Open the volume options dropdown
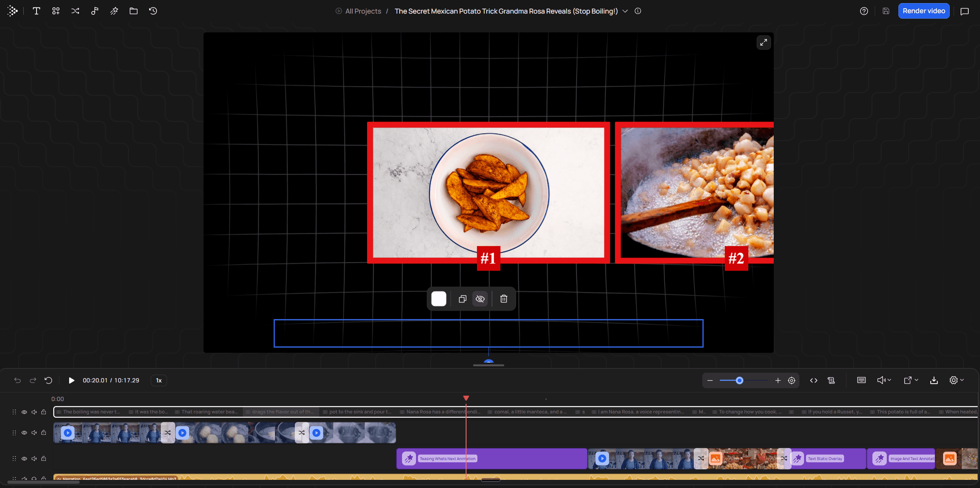The image size is (980, 488). tap(884, 380)
